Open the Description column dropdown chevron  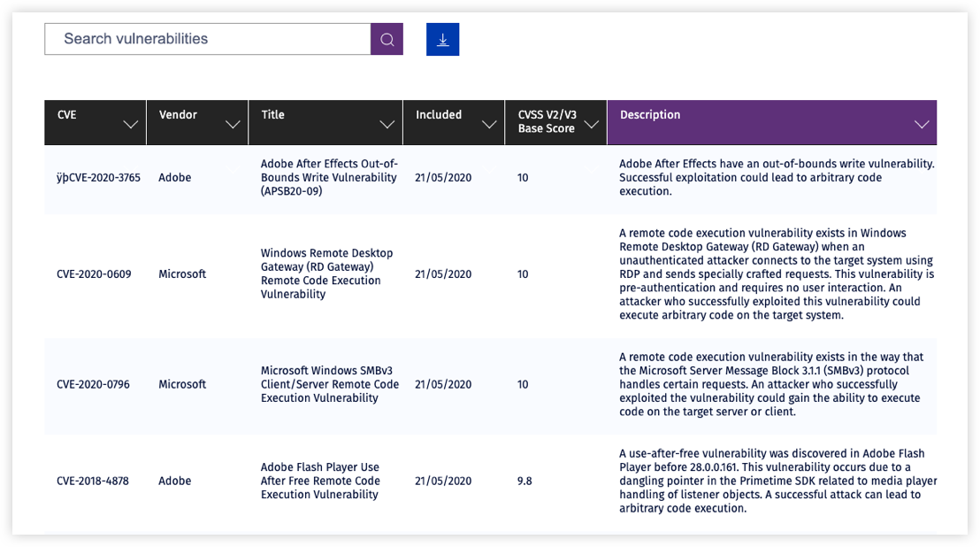[922, 125]
